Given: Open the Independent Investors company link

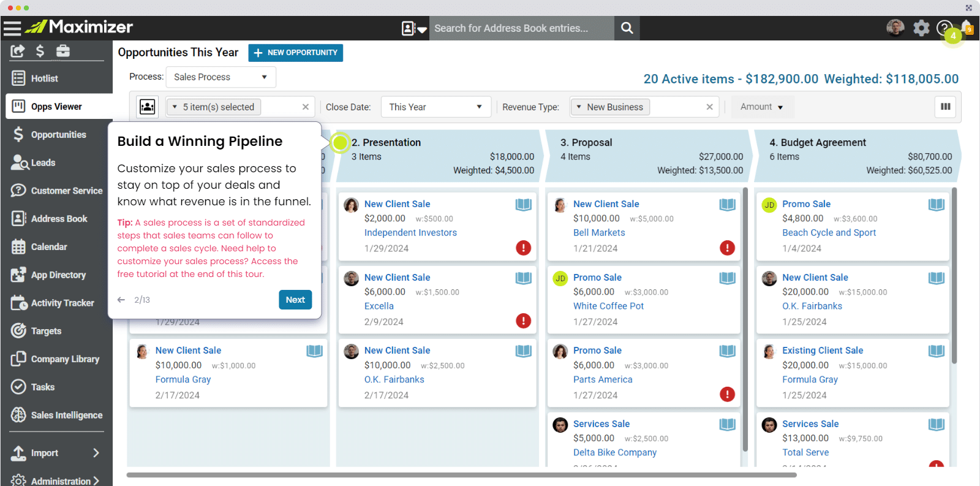Looking at the screenshot, I should 410,233.
